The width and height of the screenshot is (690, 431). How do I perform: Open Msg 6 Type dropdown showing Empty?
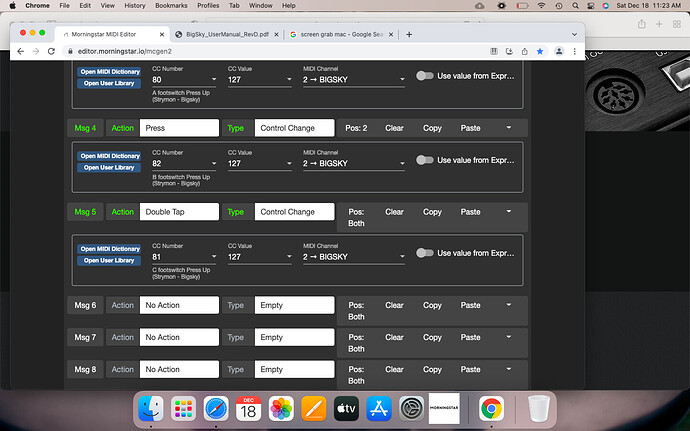coord(294,305)
